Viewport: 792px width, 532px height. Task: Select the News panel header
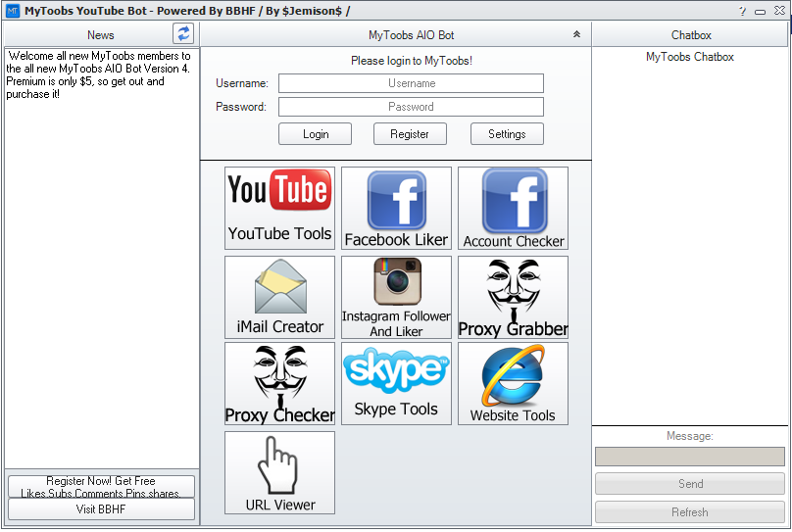pyautogui.click(x=101, y=35)
